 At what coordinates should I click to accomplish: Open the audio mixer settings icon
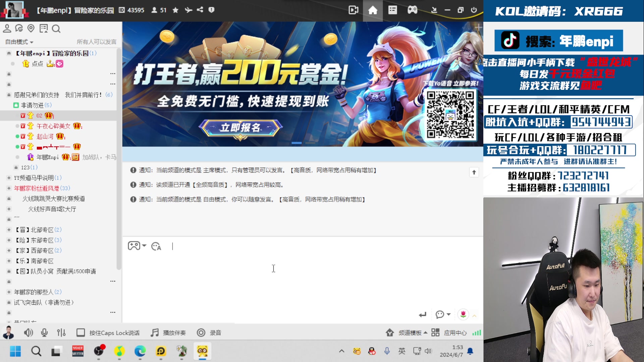click(61, 333)
